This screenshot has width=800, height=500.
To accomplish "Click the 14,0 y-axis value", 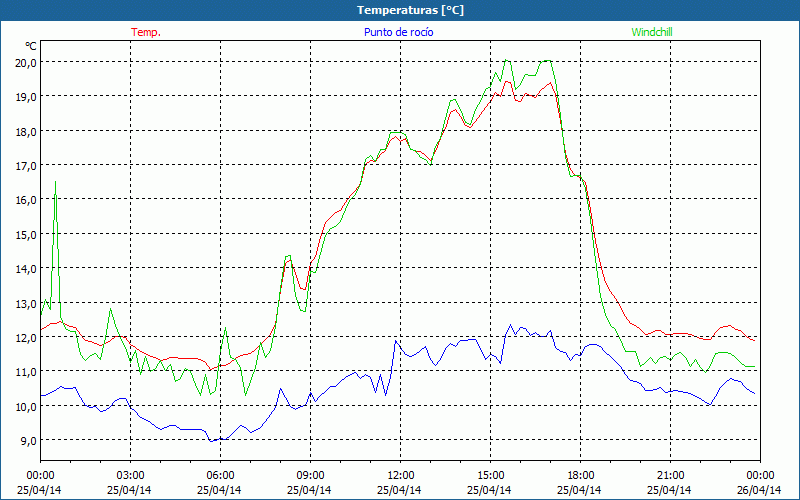I will pyautogui.click(x=26, y=269).
